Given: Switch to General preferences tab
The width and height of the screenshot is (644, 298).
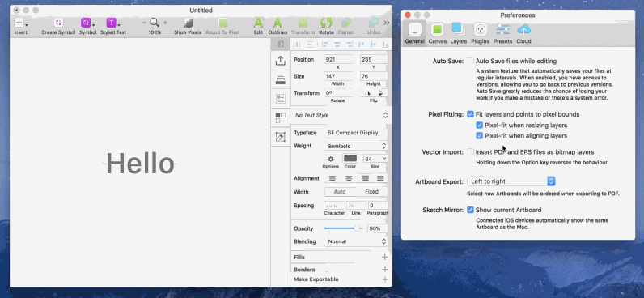Looking at the screenshot, I should [x=414, y=34].
